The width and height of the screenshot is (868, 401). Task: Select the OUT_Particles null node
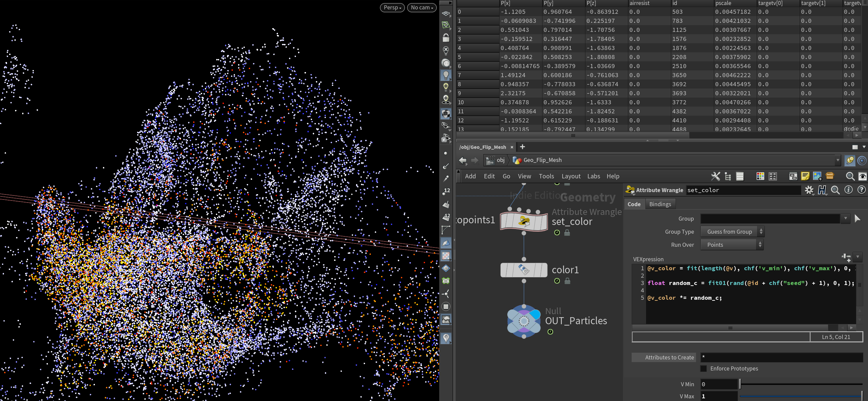[x=524, y=321]
